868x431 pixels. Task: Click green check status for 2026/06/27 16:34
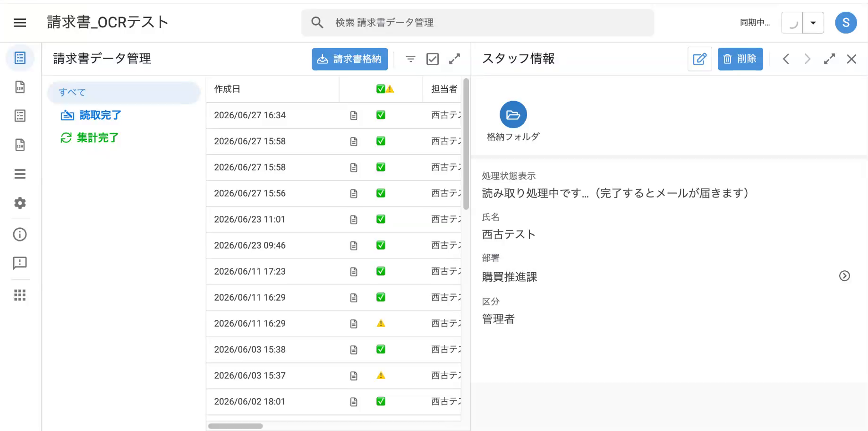click(381, 115)
